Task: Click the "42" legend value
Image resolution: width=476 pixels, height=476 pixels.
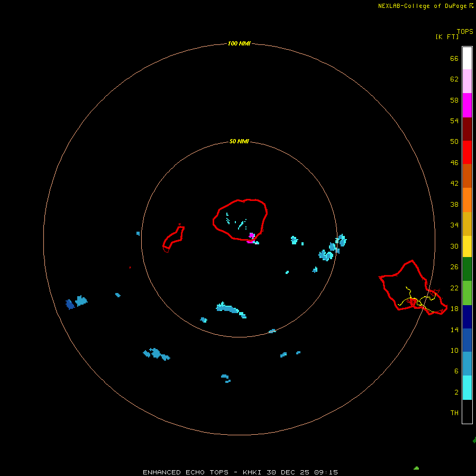Action: coord(454,183)
